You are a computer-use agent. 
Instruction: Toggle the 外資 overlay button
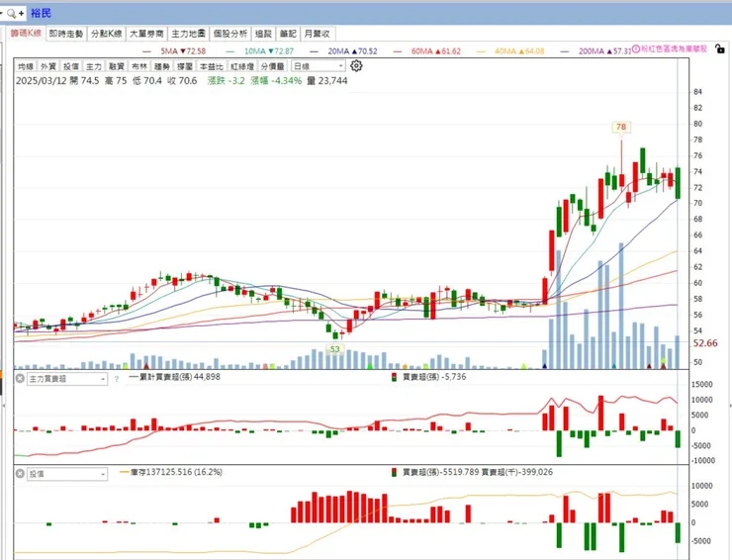[48, 66]
